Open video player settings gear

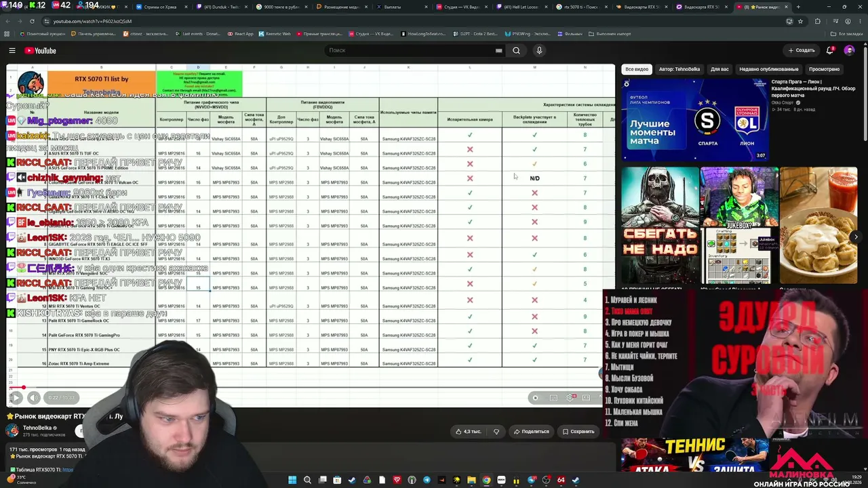(x=570, y=398)
